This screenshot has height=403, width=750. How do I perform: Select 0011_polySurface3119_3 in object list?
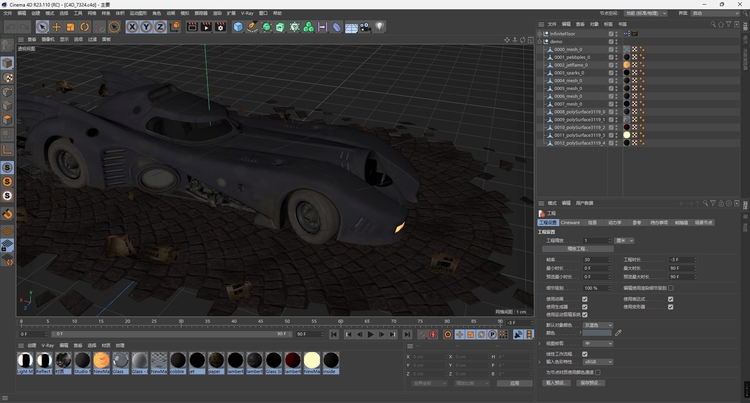[x=579, y=135]
